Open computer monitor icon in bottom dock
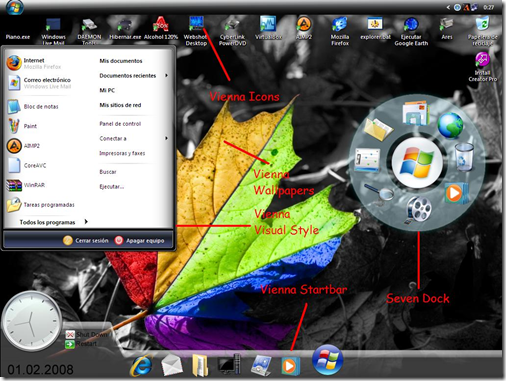The height and width of the screenshot is (381, 506). point(229,364)
